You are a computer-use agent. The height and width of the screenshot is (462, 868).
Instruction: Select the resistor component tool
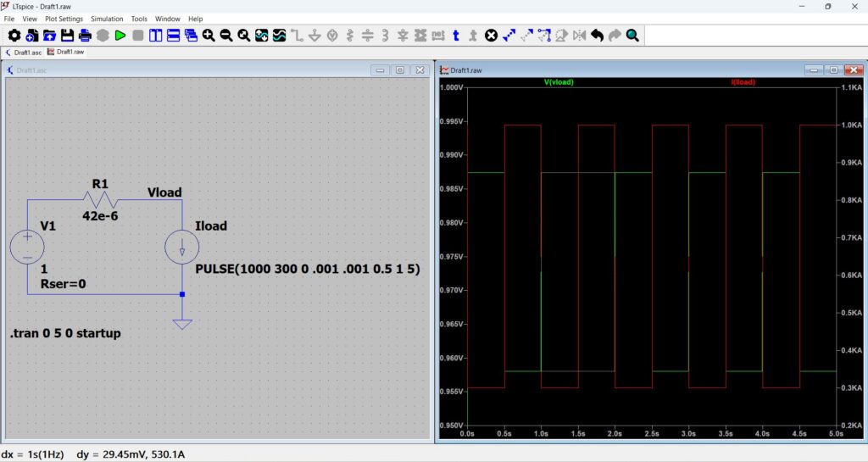[350, 36]
